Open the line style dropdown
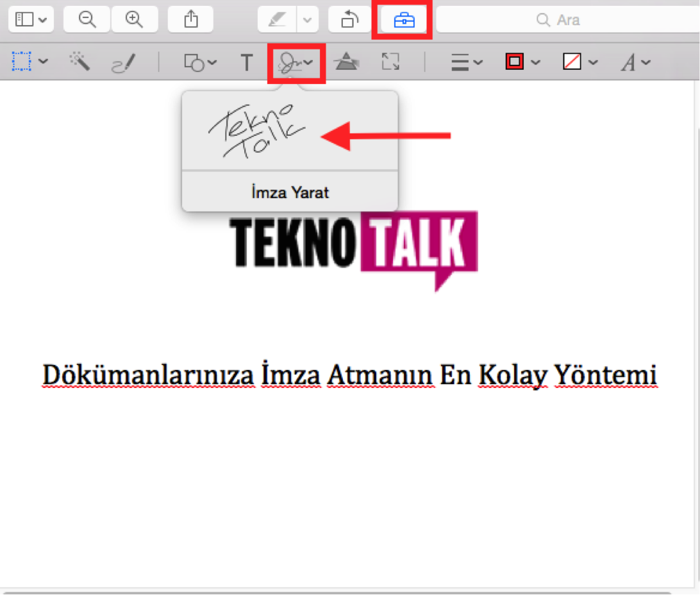The height and width of the screenshot is (595, 700). pyautogui.click(x=467, y=62)
